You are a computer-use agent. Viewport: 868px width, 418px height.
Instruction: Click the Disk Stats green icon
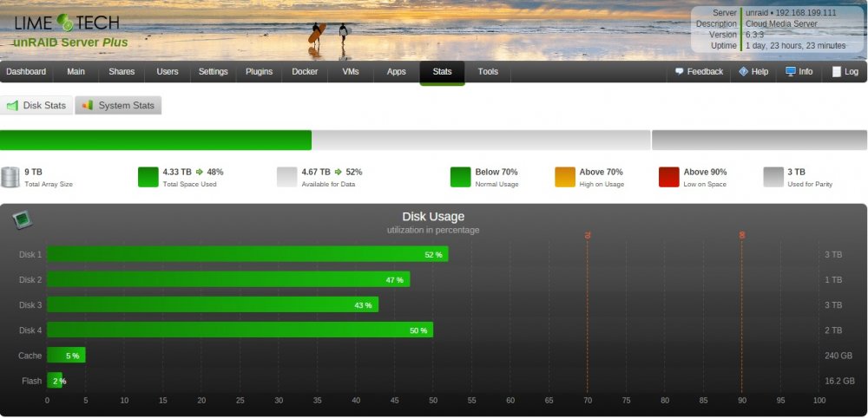point(12,106)
